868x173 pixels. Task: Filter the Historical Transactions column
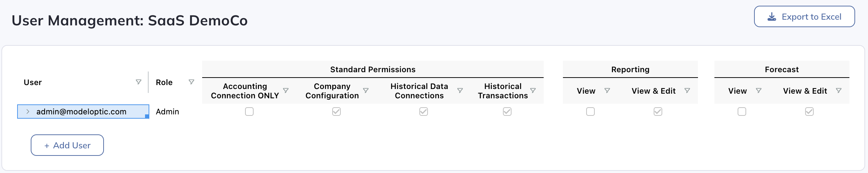coord(533,91)
